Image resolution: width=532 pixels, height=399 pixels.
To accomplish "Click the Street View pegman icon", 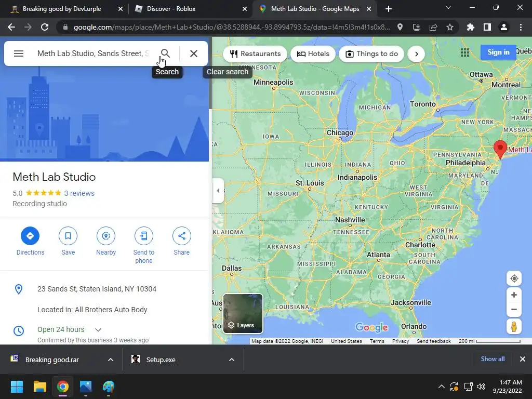I will pyautogui.click(x=514, y=327).
